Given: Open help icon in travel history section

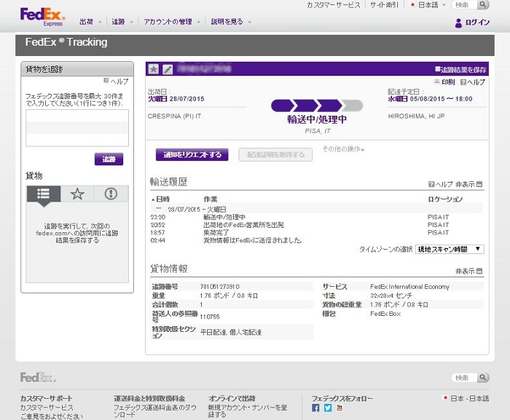Looking at the screenshot, I should 431,184.
